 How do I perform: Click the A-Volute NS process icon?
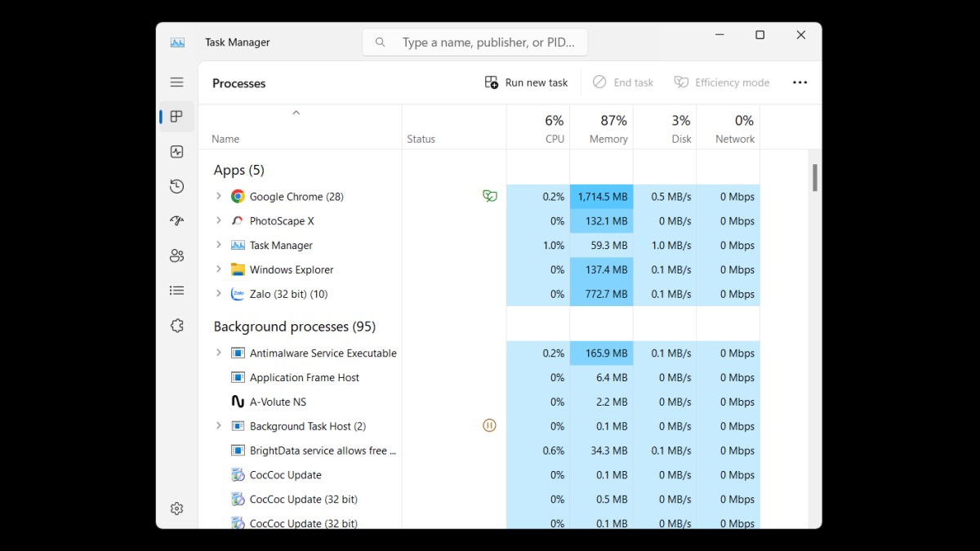click(238, 402)
